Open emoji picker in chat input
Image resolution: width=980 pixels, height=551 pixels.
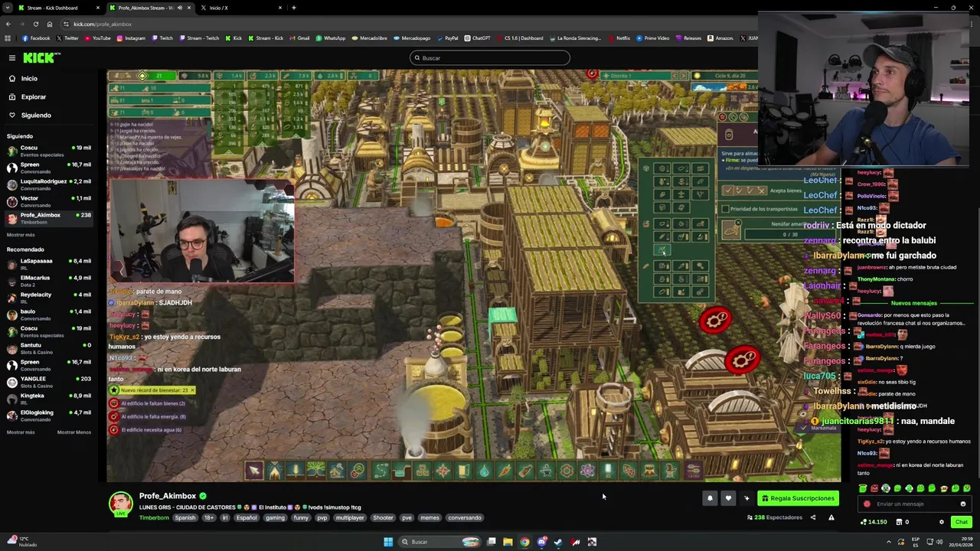tap(963, 504)
